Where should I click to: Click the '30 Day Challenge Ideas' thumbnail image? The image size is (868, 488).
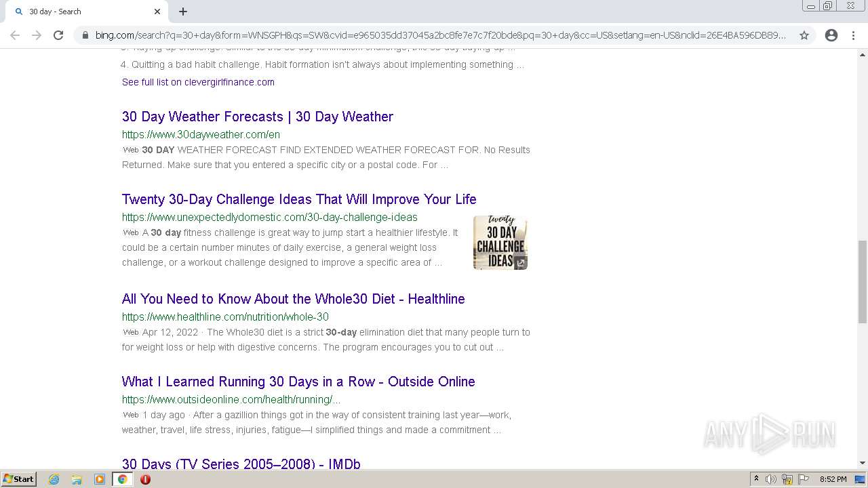[x=500, y=243]
